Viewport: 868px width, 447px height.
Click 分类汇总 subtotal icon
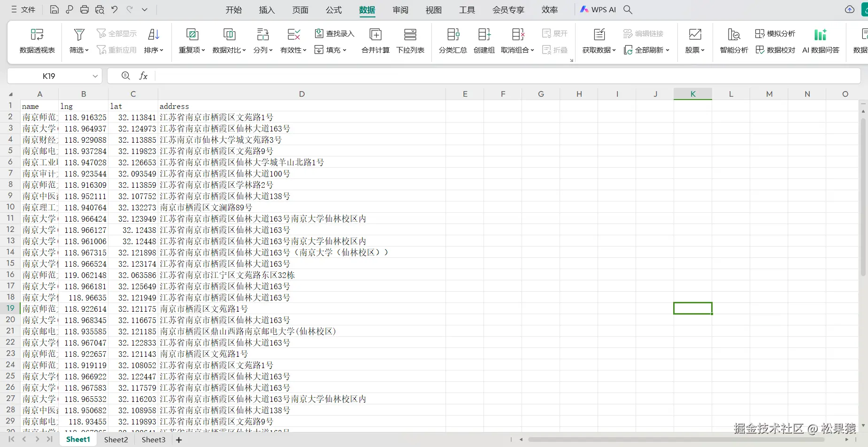click(x=453, y=34)
